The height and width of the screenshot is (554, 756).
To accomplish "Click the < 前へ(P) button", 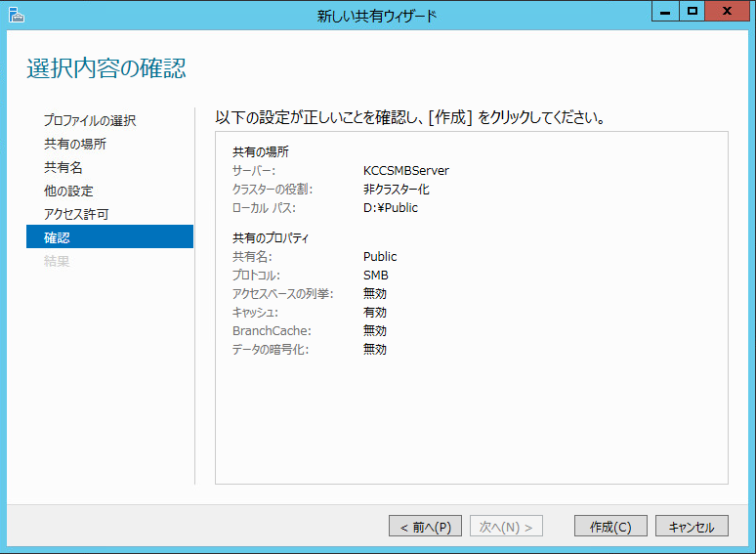I will tap(425, 526).
